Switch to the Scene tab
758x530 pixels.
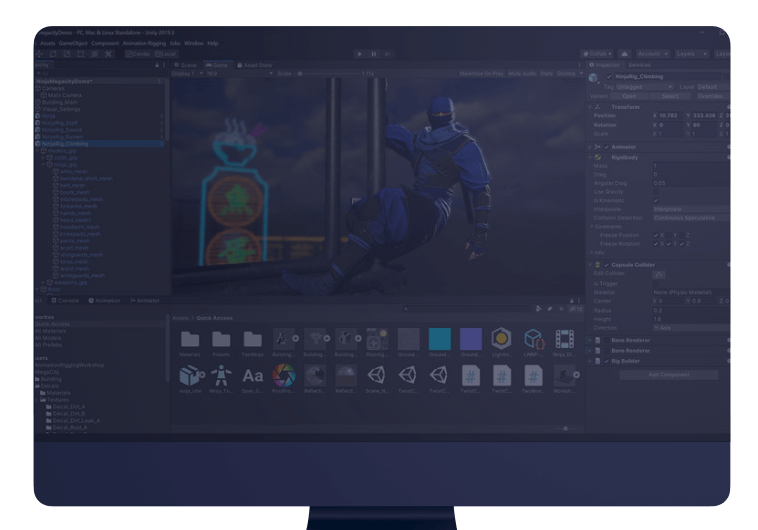tap(186, 65)
